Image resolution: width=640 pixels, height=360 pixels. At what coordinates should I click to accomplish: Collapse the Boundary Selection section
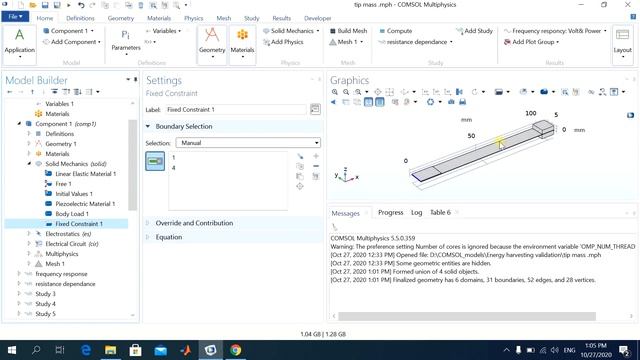click(x=148, y=127)
